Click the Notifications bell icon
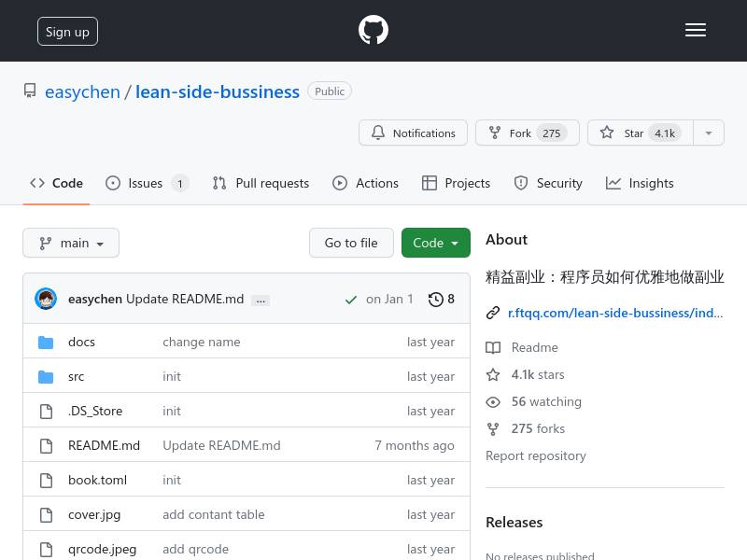This screenshot has width=747, height=560. pyautogui.click(x=378, y=133)
